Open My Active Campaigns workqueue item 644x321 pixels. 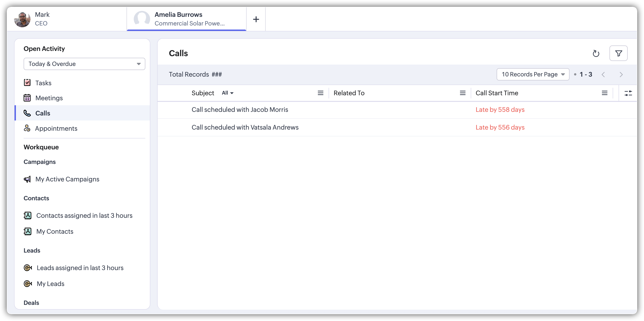[67, 179]
